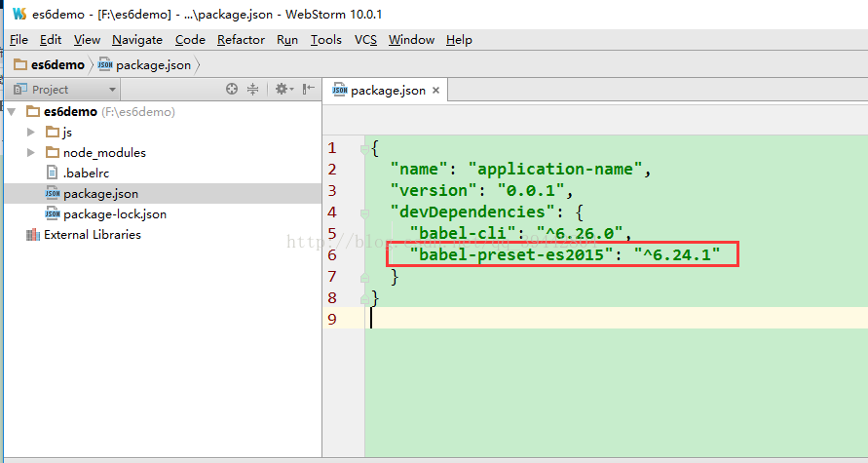The height and width of the screenshot is (463, 868).
Task: Click line number 2 in gutter
Action: click(x=332, y=170)
